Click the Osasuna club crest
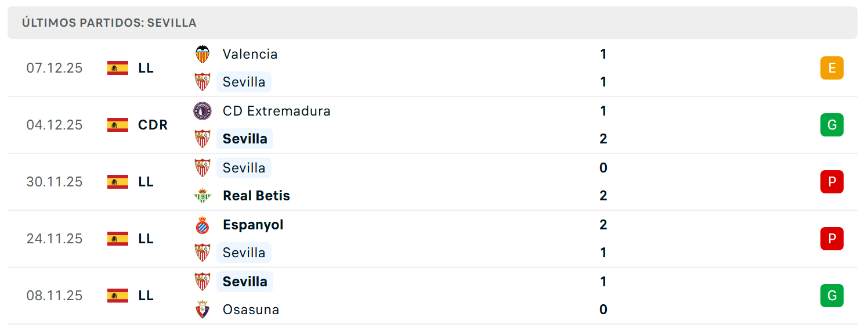 [x=202, y=310]
